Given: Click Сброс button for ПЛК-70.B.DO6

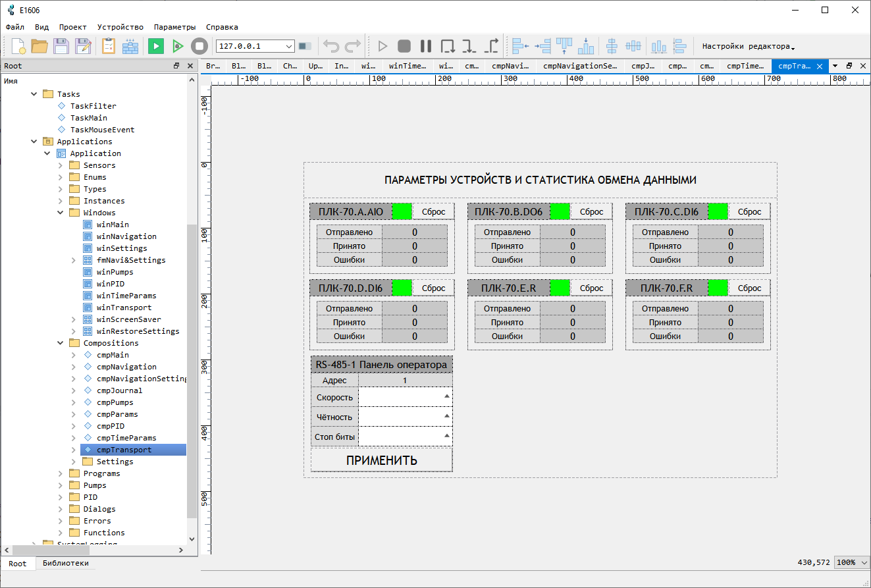Looking at the screenshot, I should pyautogui.click(x=591, y=211).
